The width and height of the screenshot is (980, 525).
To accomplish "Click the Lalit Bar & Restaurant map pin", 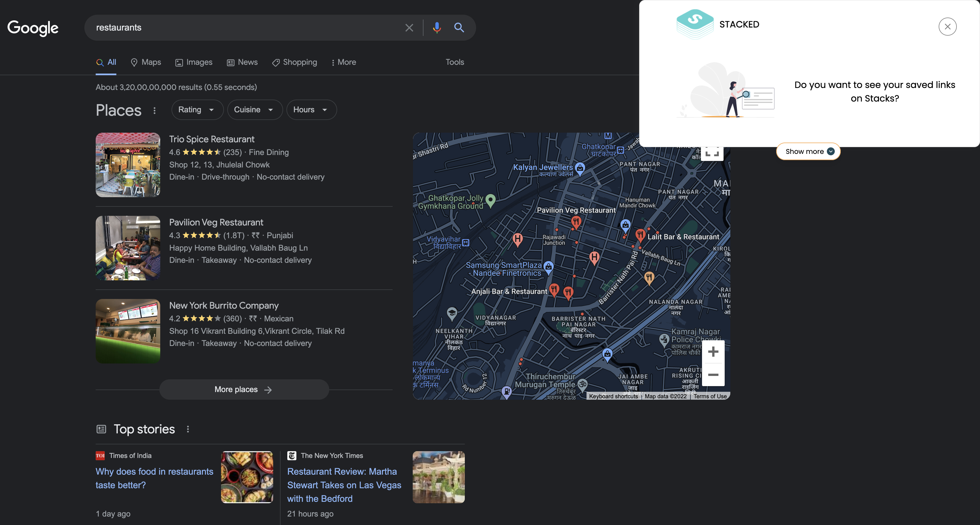I will (640, 235).
